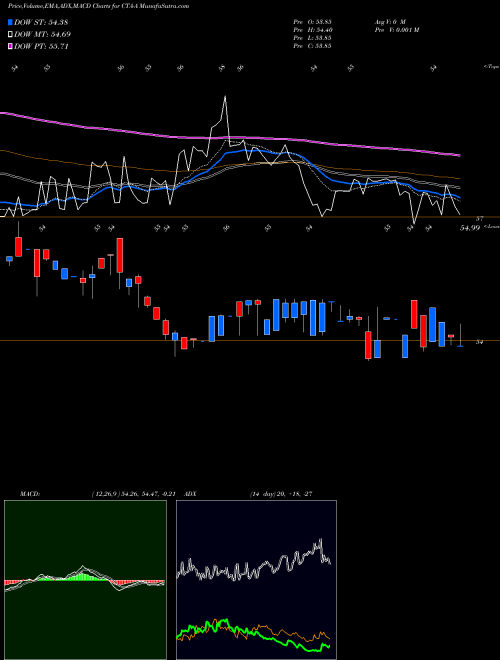Click the MACD heading label
Viewport: 500px width, 660px height.
click(x=30, y=494)
